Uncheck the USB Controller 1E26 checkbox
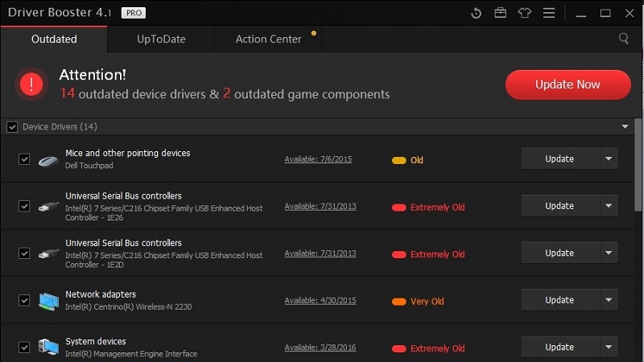The image size is (644, 362). click(x=24, y=206)
